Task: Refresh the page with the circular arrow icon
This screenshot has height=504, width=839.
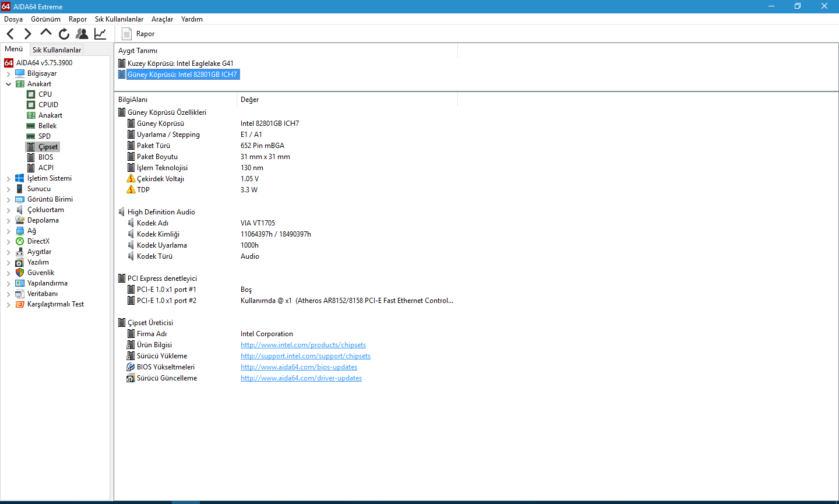Action: pos(64,34)
